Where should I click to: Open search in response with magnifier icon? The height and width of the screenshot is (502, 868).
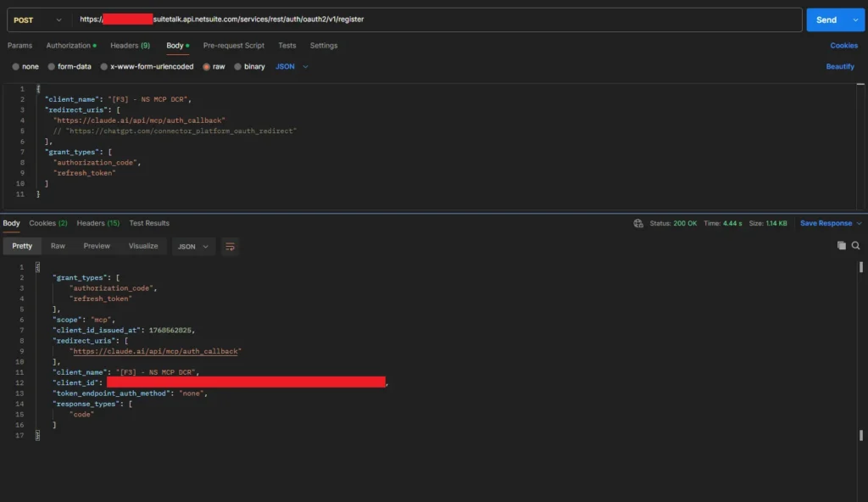(855, 246)
